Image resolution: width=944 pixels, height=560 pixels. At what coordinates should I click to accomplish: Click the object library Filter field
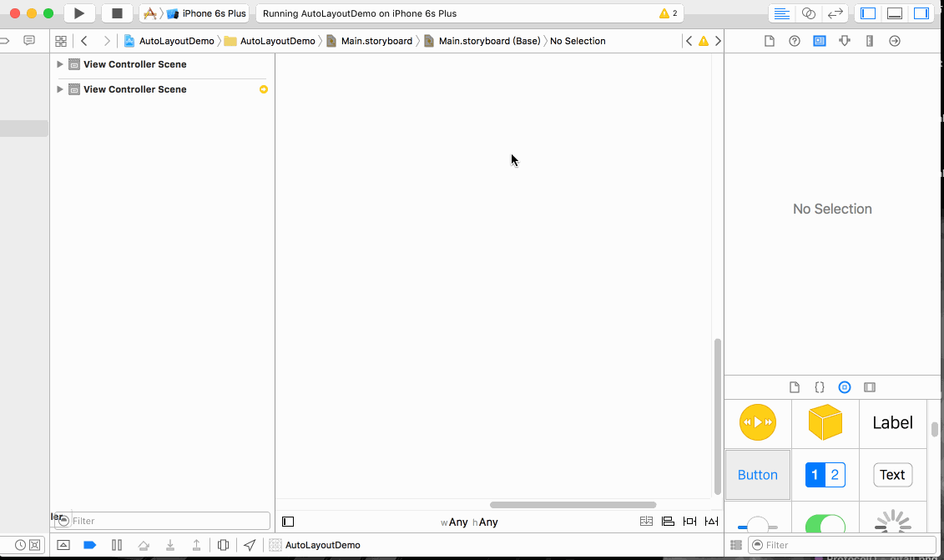[x=842, y=545]
